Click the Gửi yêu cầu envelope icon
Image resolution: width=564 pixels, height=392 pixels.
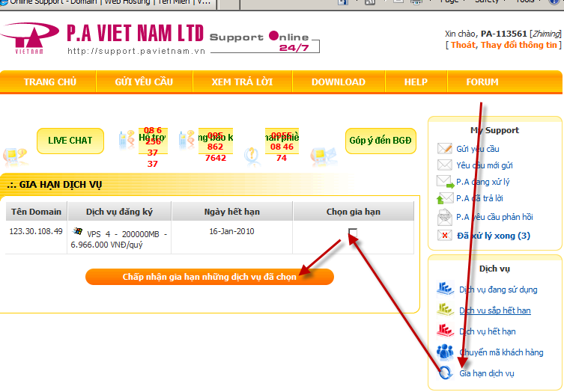[x=445, y=148]
